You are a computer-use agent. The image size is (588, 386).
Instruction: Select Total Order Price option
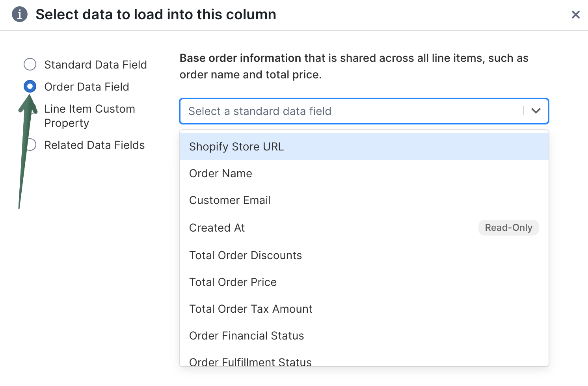(x=233, y=282)
